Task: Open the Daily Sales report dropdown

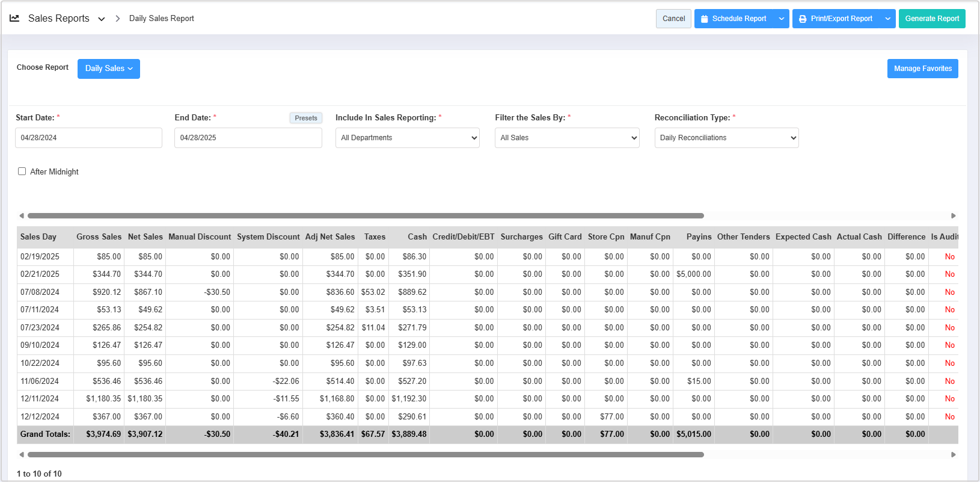Action: [x=109, y=69]
